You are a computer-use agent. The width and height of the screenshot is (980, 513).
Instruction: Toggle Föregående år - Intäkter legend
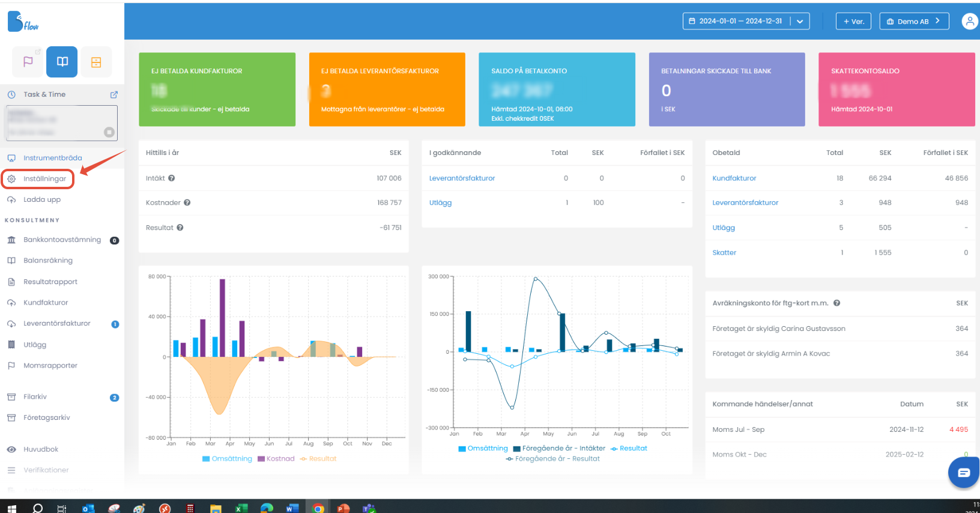tap(559, 449)
